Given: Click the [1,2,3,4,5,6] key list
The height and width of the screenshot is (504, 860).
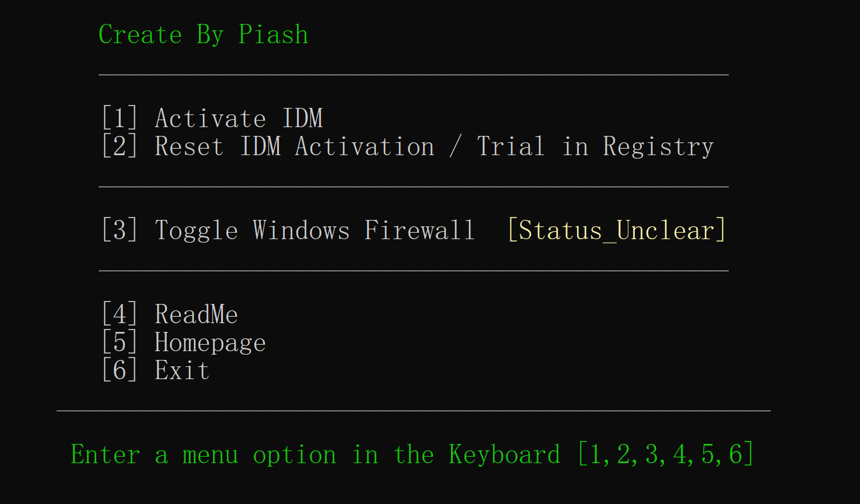Looking at the screenshot, I should pos(666,454).
